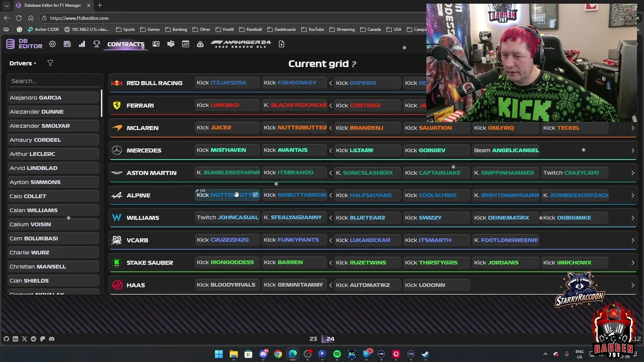Click left chevron in Stake Sauber row
644x362 pixels.
click(x=331, y=262)
